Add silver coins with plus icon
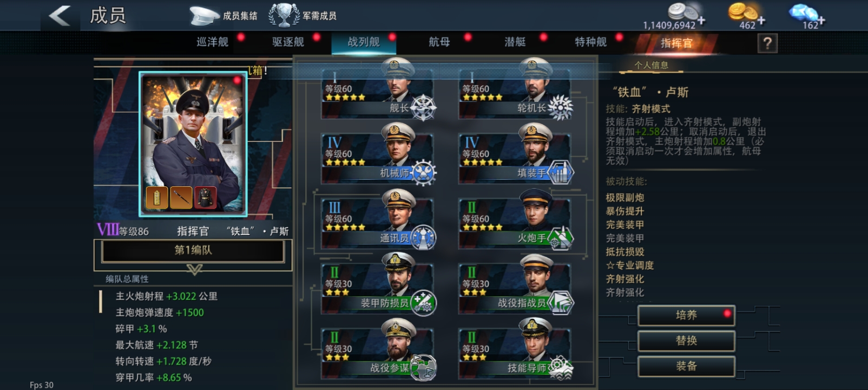The width and height of the screenshot is (868, 390). coord(701,21)
